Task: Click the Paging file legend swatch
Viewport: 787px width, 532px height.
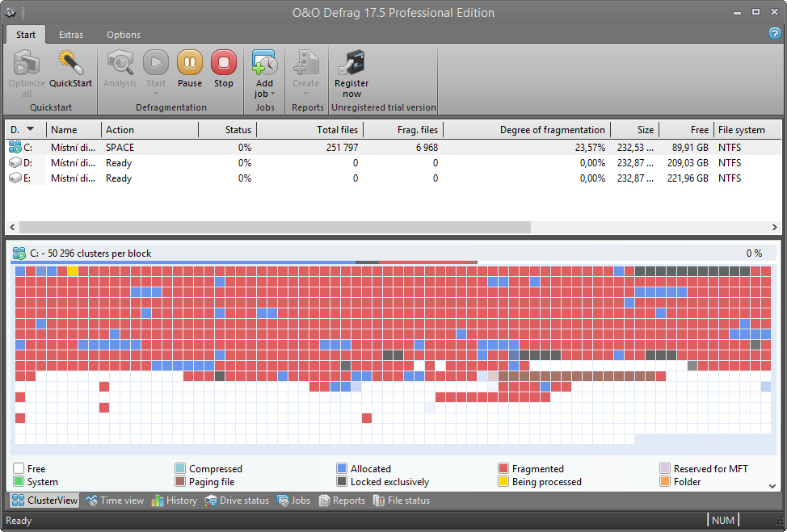Action: (180, 481)
